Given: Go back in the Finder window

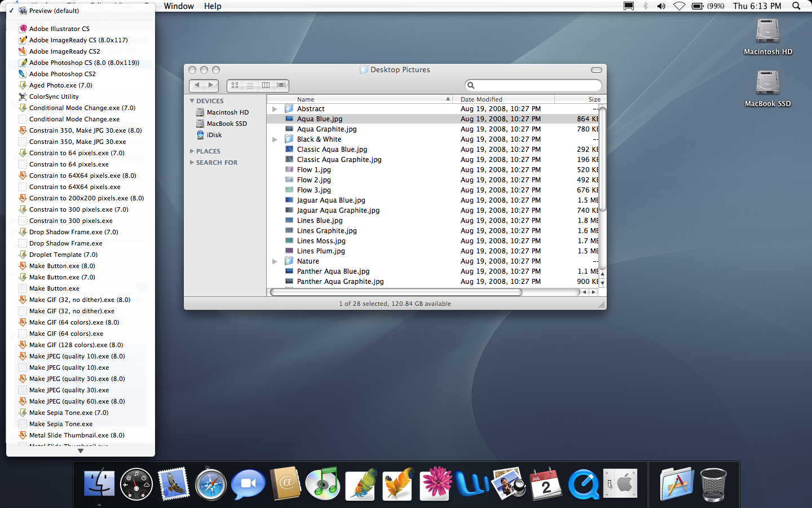Looking at the screenshot, I should point(197,85).
